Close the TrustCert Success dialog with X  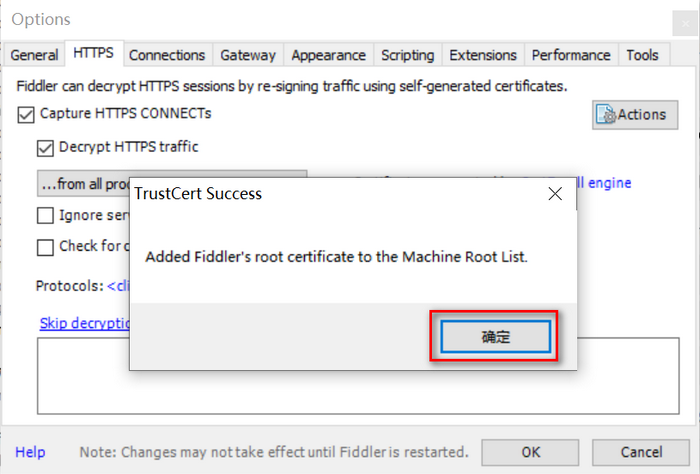click(x=555, y=194)
